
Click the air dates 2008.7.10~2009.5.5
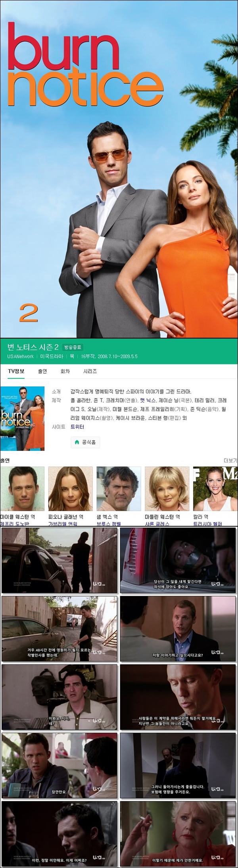(118, 356)
